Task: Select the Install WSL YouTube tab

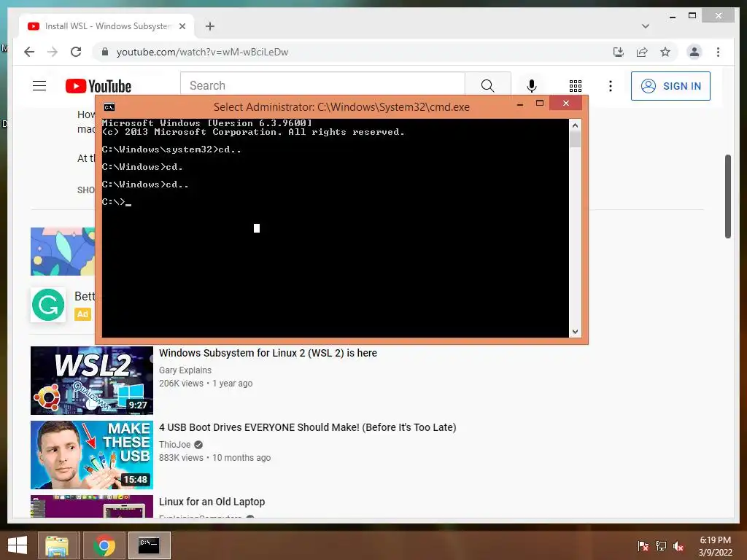Action: click(x=107, y=26)
